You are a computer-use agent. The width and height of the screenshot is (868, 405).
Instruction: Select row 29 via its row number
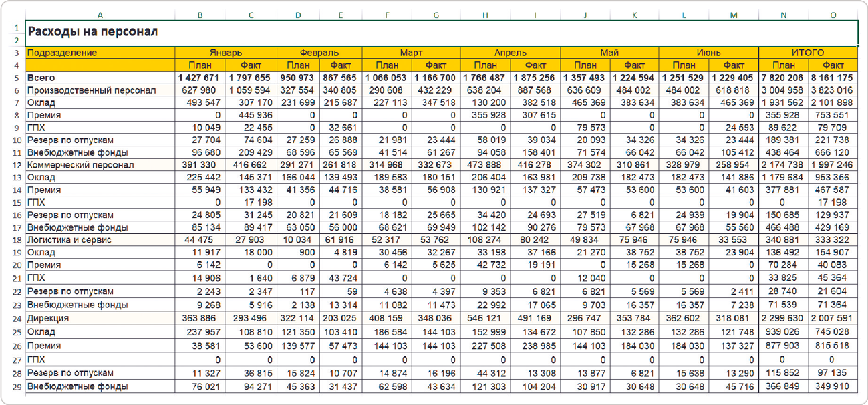(x=15, y=387)
